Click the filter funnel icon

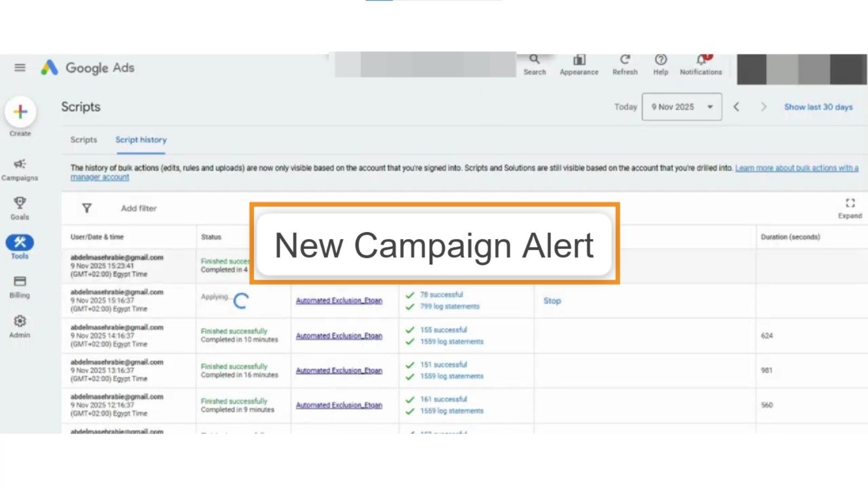[87, 208]
